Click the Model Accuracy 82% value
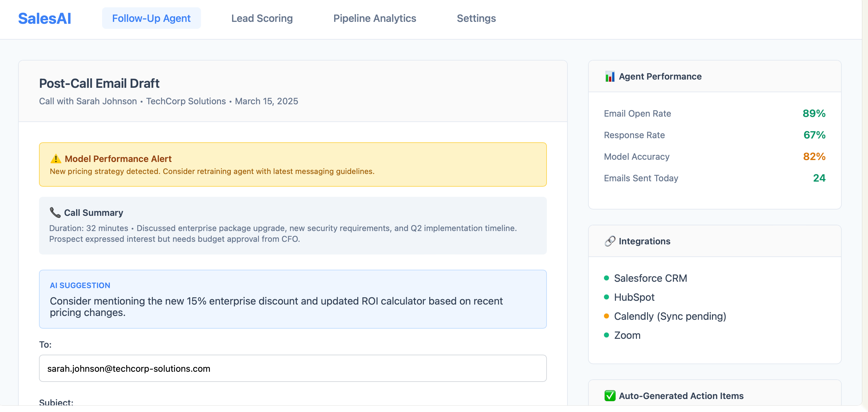This screenshot has height=412, width=868. 814,156
